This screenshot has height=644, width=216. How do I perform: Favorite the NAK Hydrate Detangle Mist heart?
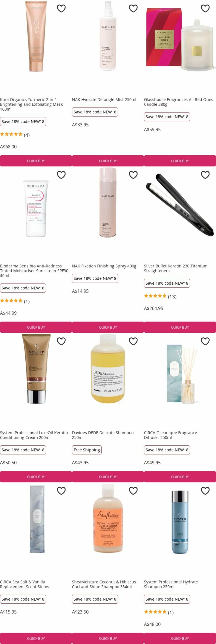[x=133, y=9]
